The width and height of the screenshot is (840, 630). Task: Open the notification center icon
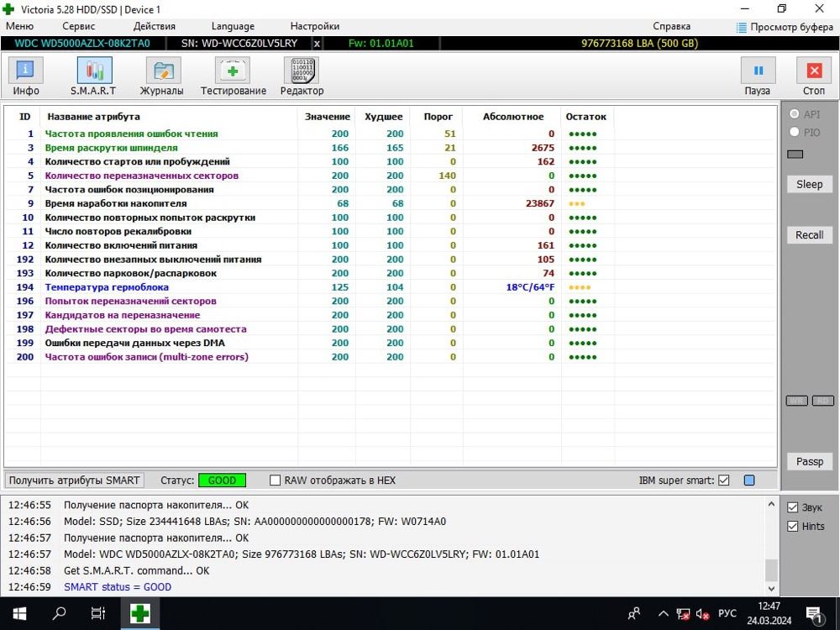click(x=815, y=615)
